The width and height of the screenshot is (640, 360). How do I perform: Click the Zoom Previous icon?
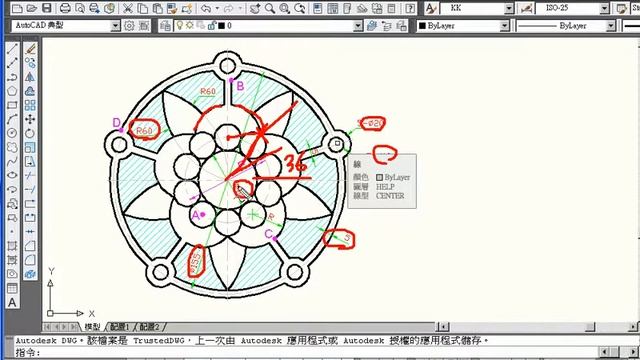point(300,8)
